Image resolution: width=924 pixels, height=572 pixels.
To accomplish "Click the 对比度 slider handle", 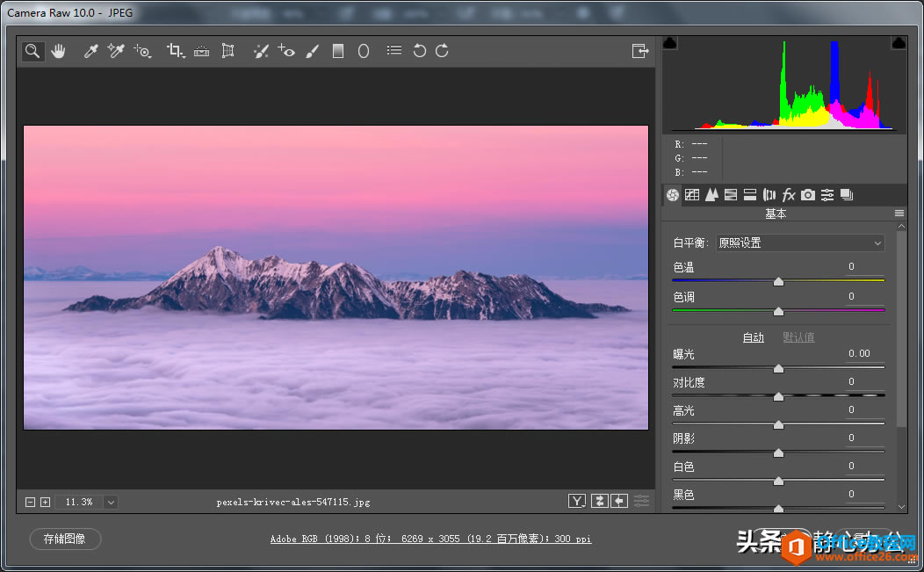I will [778, 397].
